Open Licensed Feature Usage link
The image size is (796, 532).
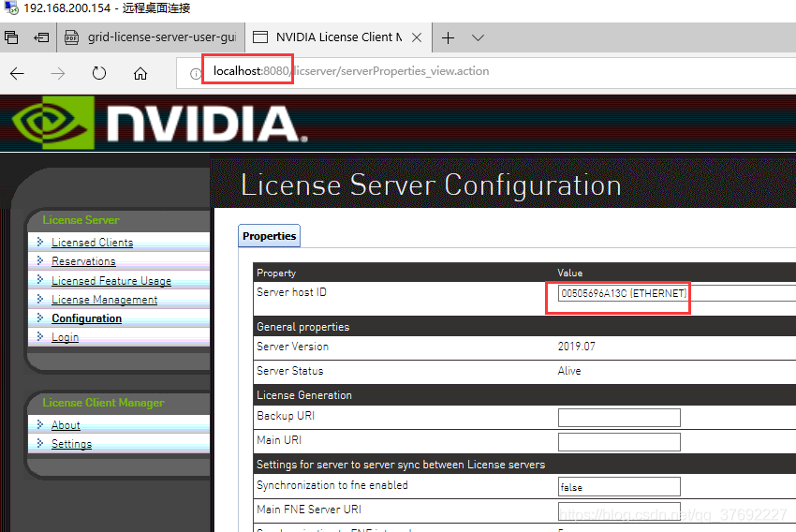pyautogui.click(x=111, y=281)
